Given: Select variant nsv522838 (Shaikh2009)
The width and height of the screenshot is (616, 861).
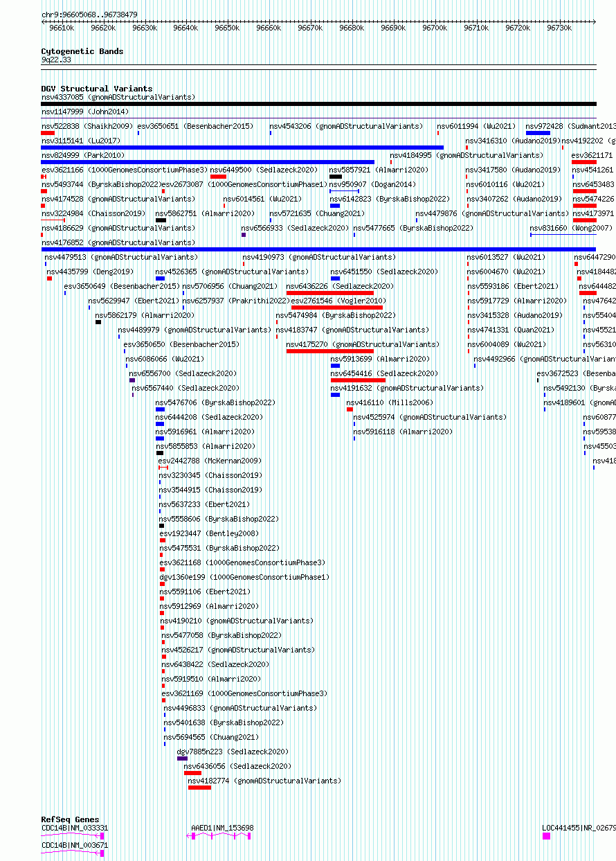Looking at the screenshot, I should coord(87,126).
